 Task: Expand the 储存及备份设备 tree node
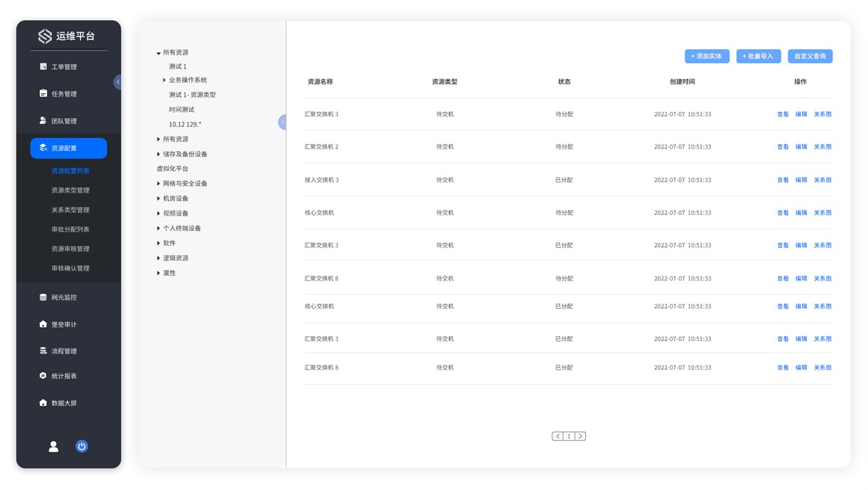[x=159, y=154]
